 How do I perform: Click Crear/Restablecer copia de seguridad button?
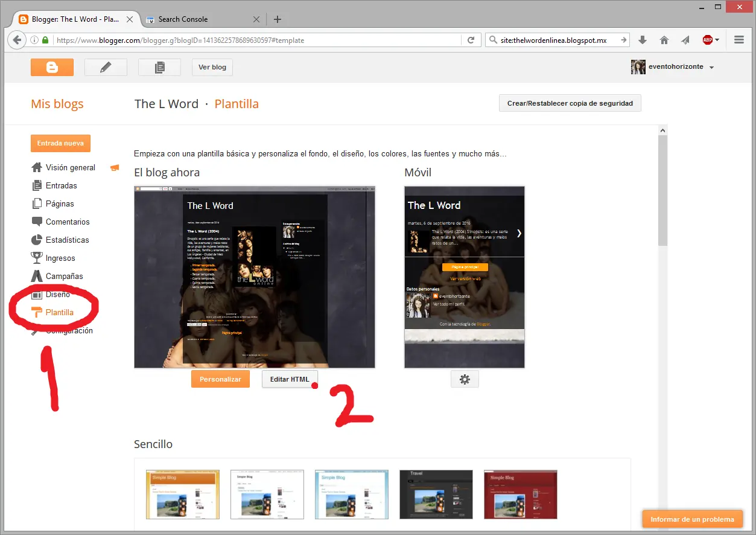point(570,103)
